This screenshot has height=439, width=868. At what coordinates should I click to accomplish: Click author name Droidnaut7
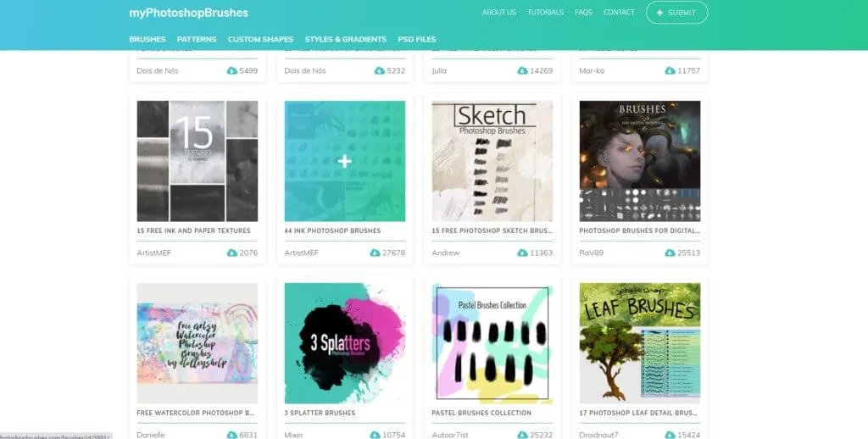[x=599, y=435]
